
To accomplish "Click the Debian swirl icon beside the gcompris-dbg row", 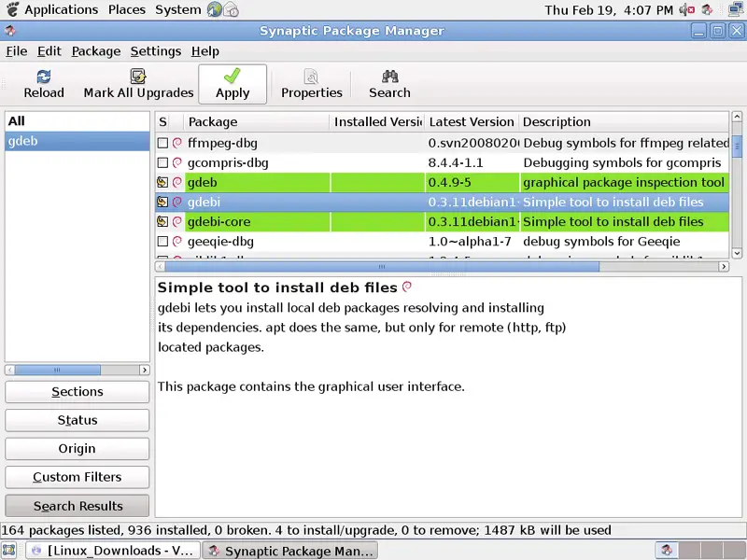I will 177,162.
